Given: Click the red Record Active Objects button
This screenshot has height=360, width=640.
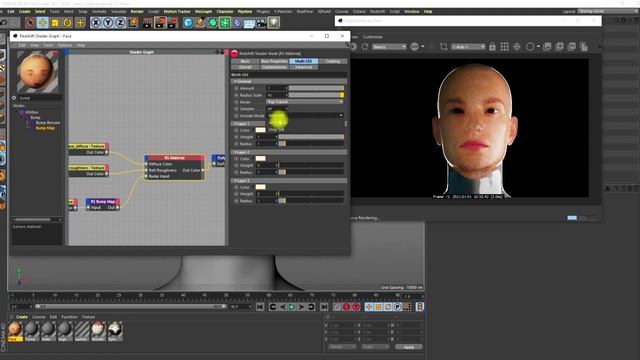Looking at the screenshot, I should point(347,307).
